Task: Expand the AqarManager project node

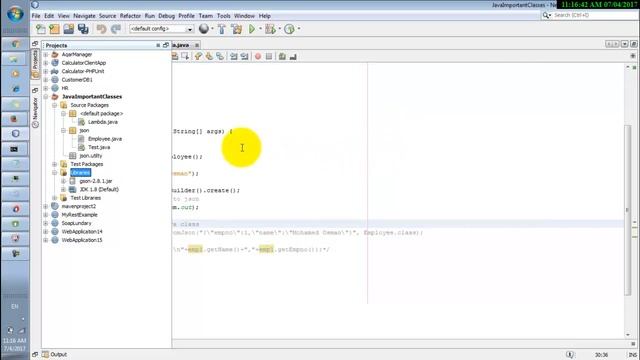Action: pos(46,54)
